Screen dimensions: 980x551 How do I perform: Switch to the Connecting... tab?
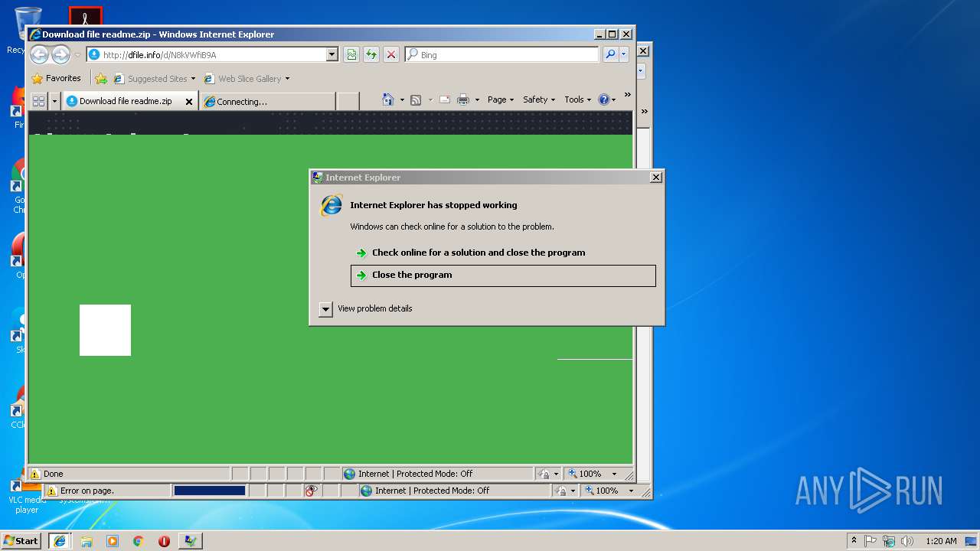267,101
